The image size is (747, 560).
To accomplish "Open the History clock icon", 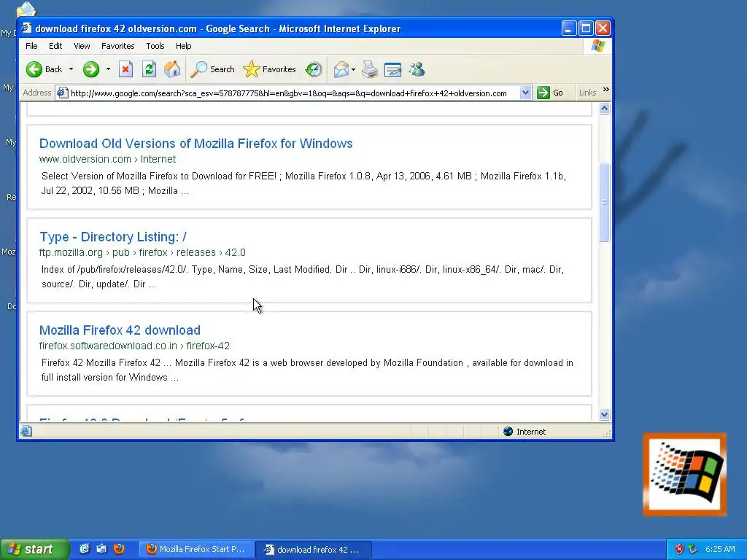I will (x=314, y=69).
